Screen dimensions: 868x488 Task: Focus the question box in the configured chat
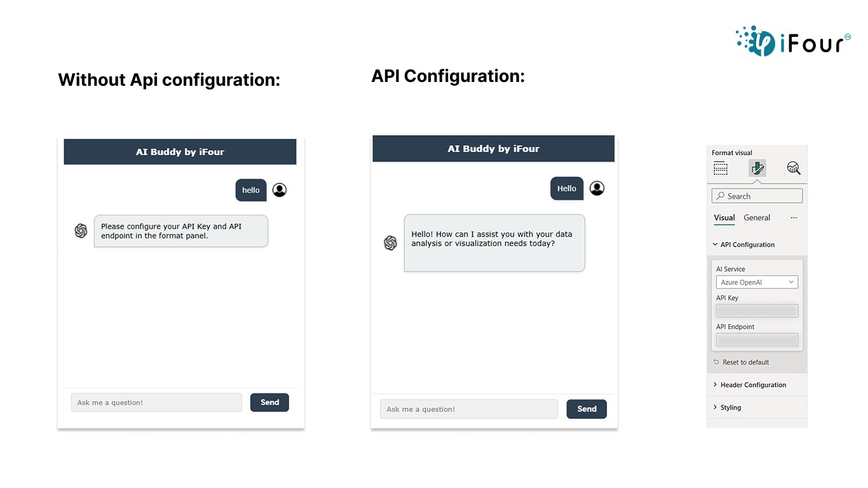pyautogui.click(x=469, y=409)
